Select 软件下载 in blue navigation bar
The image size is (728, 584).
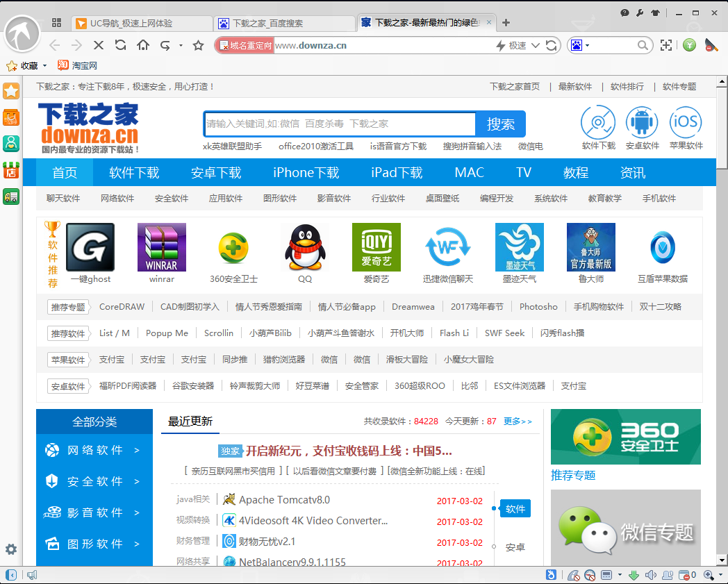(134, 173)
